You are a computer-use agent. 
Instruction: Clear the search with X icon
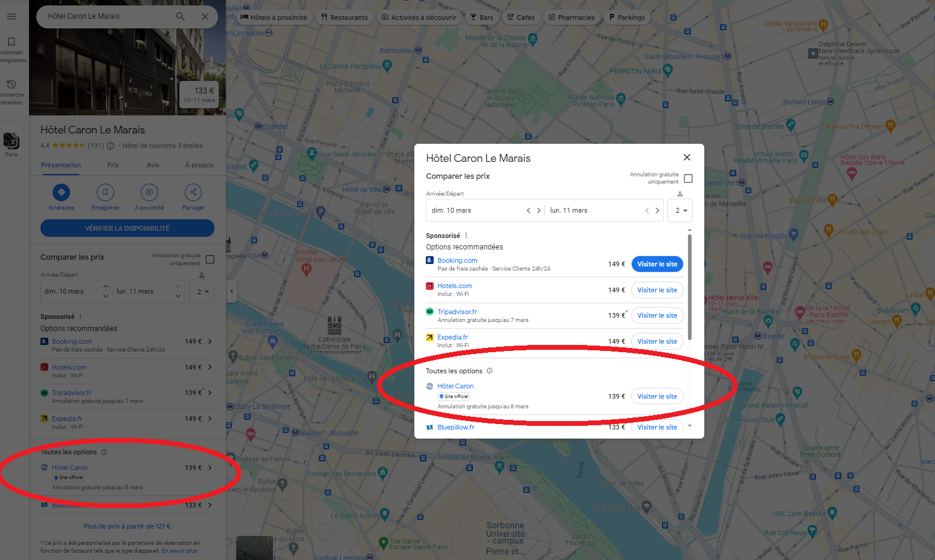tap(205, 16)
